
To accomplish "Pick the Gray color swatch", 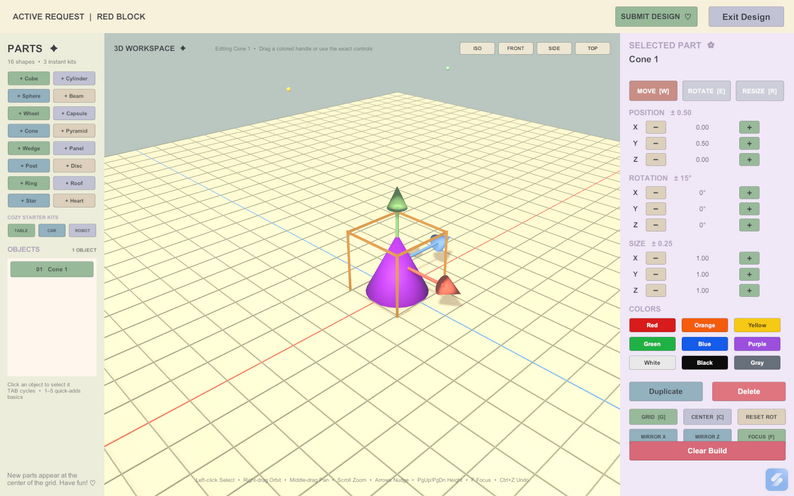I will pos(757,362).
